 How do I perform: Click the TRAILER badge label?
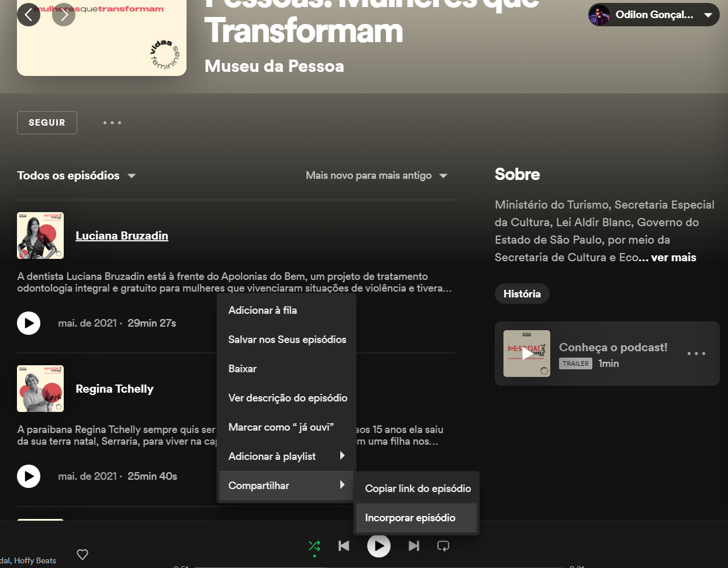click(576, 363)
